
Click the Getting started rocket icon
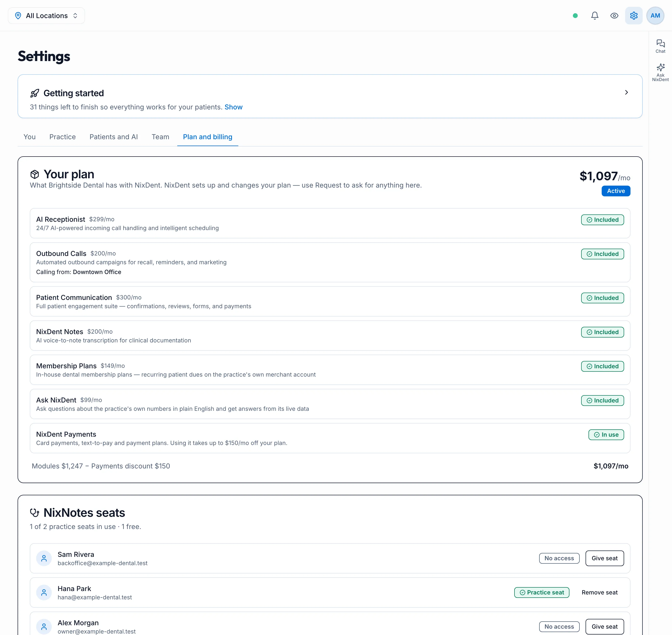coord(34,93)
